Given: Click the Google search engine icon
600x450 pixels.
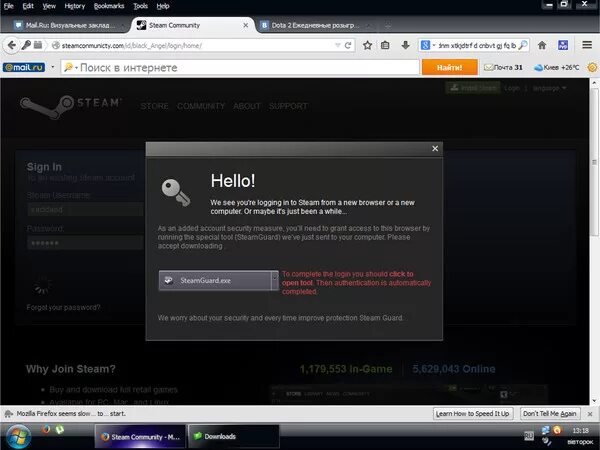Looking at the screenshot, I should pos(425,46).
